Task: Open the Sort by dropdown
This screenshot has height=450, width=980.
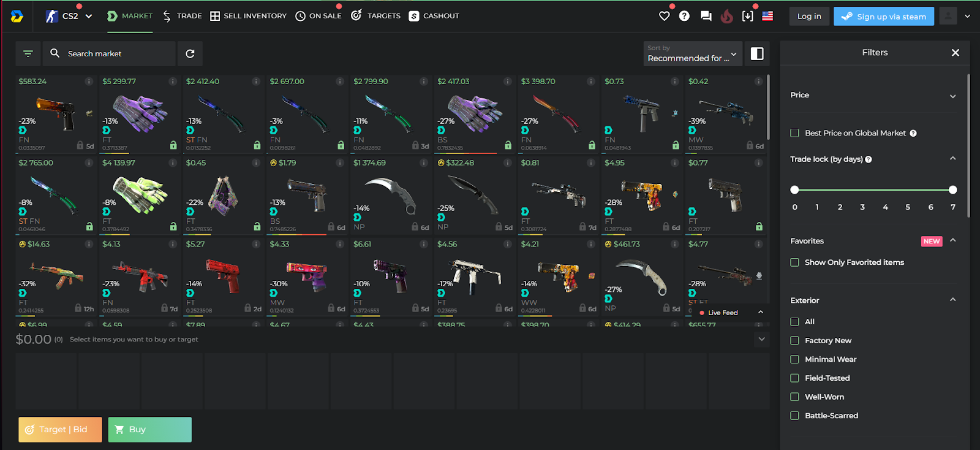Action: click(693, 54)
